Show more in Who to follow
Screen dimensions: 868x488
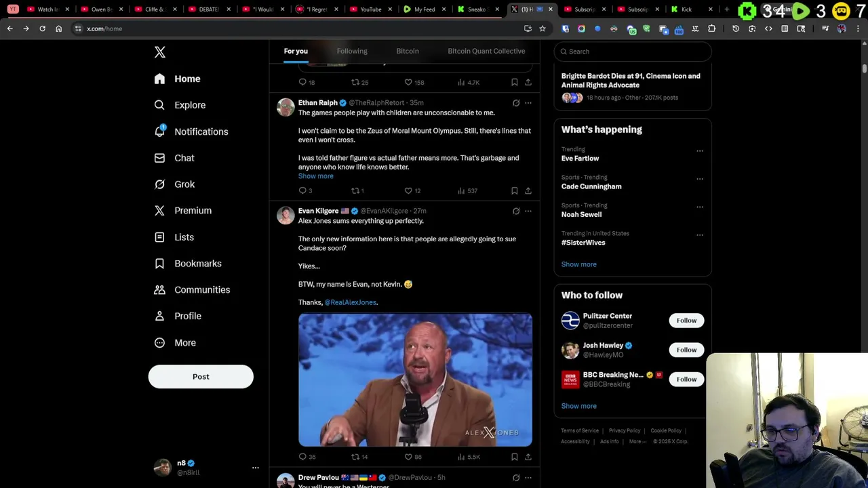[x=579, y=406]
